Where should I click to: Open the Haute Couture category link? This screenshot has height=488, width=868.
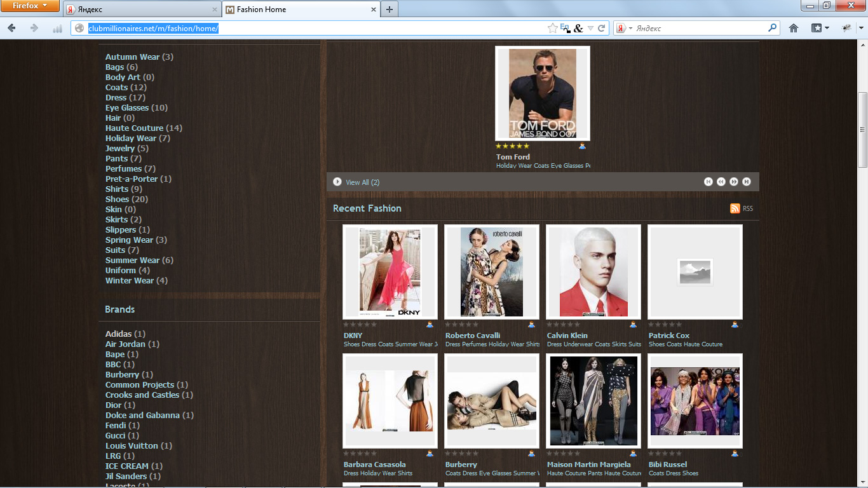pos(134,128)
